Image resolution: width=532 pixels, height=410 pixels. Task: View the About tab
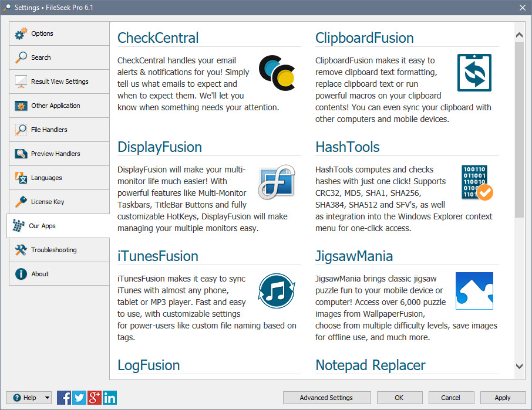[x=59, y=274]
